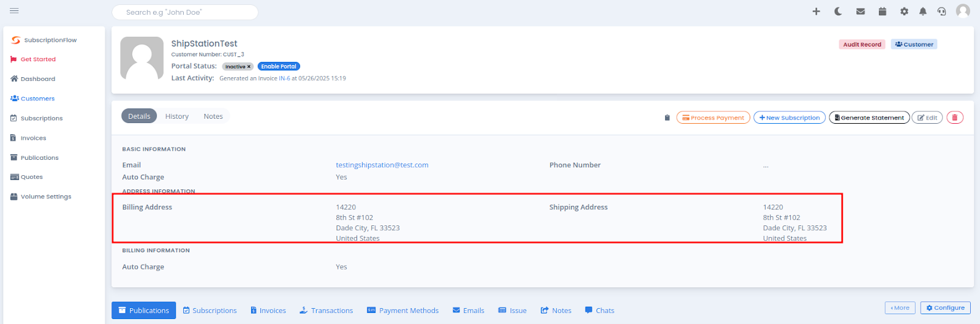
Task: Open Subscriptions in sidebar
Action: 37,118
